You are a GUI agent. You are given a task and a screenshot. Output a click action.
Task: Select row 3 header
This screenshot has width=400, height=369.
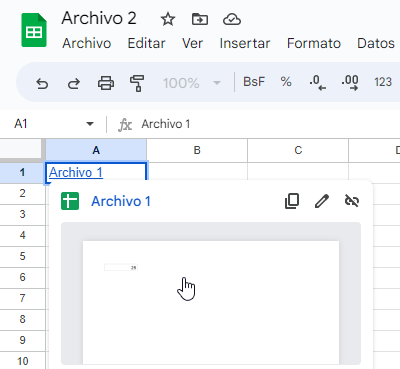point(22,214)
